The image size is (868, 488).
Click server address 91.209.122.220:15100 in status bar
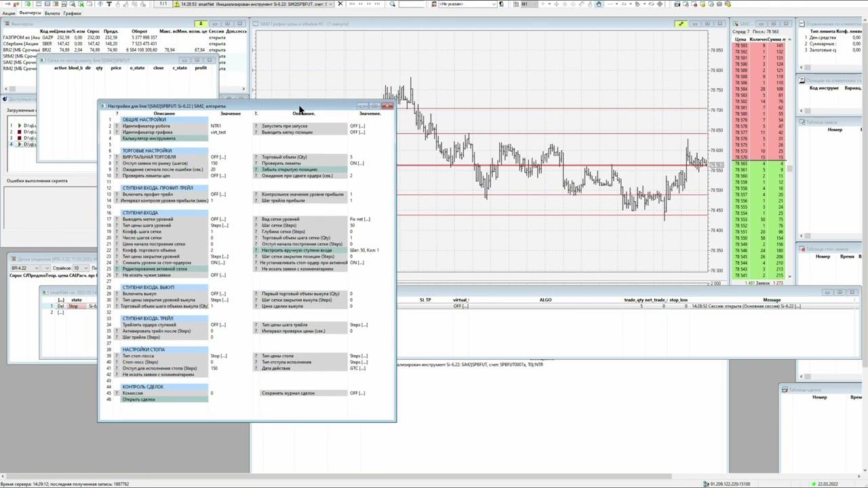730,484
